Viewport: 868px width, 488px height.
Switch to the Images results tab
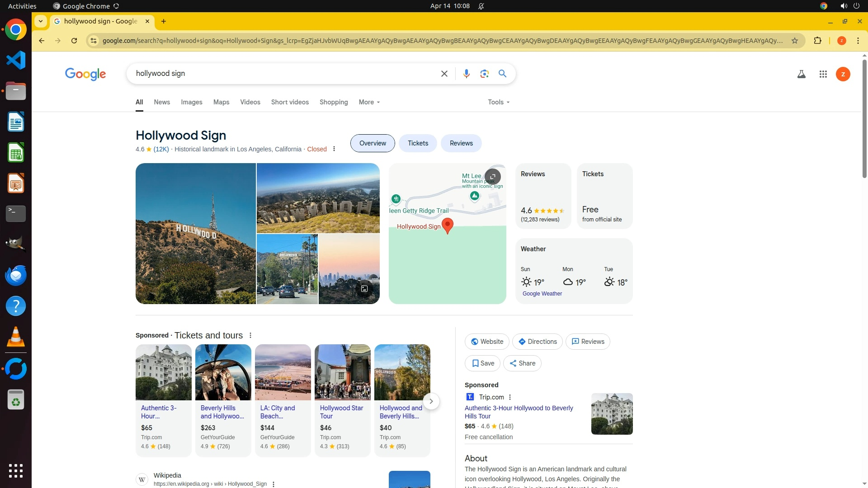pos(191,102)
